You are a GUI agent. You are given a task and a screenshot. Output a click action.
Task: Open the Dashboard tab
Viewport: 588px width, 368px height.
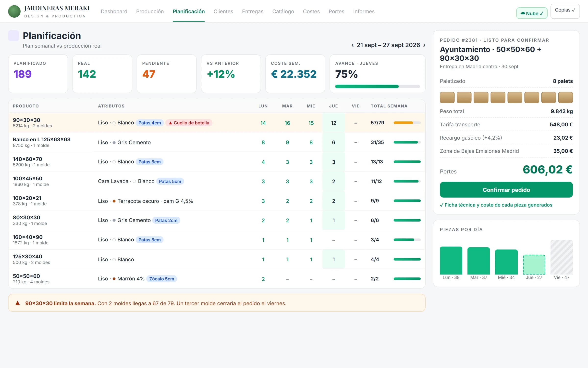pos(114,12)
